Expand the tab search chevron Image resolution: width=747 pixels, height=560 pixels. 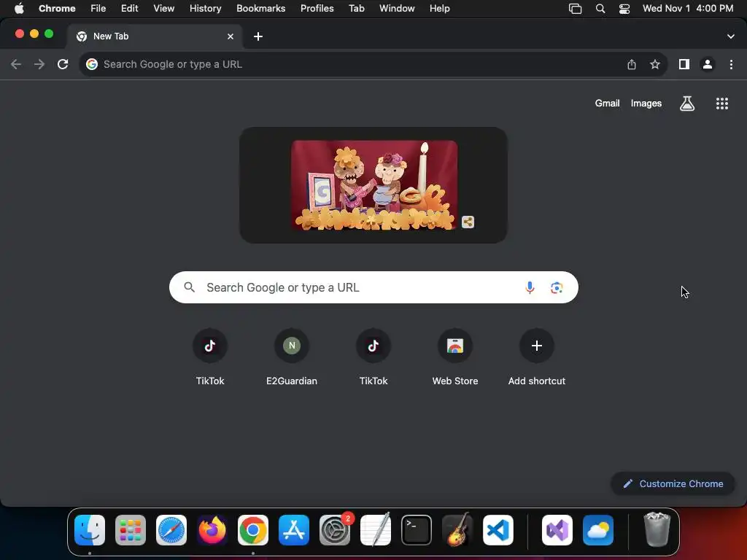[731, 36]
